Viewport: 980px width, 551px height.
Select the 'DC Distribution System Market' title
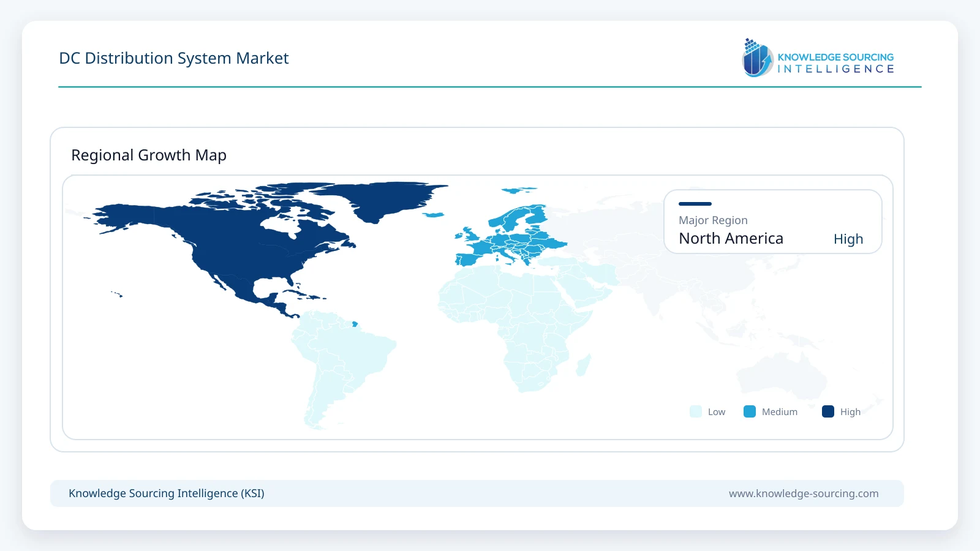point(174,58)
